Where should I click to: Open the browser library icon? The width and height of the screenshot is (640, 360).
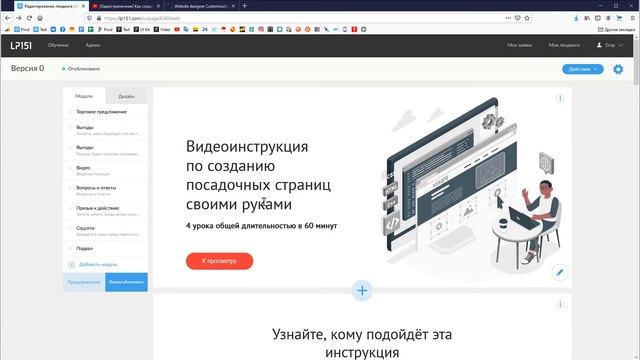[587, 18]
